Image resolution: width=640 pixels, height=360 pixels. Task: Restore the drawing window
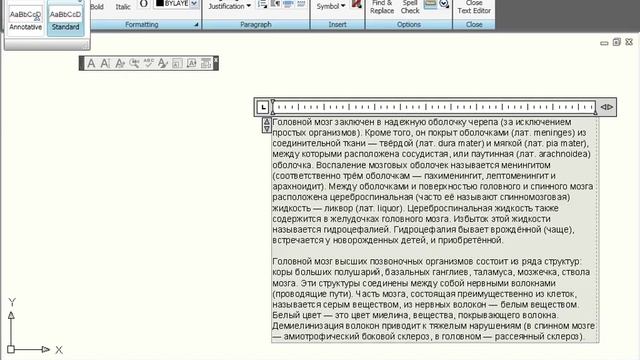pyautogui.click(x=617, y=42)
